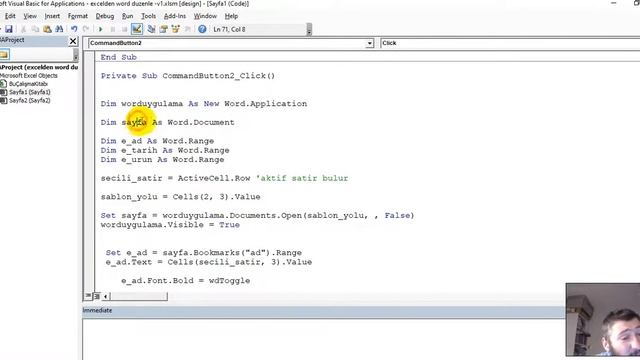
Task: Open the View menu
Action: (30, 16)
